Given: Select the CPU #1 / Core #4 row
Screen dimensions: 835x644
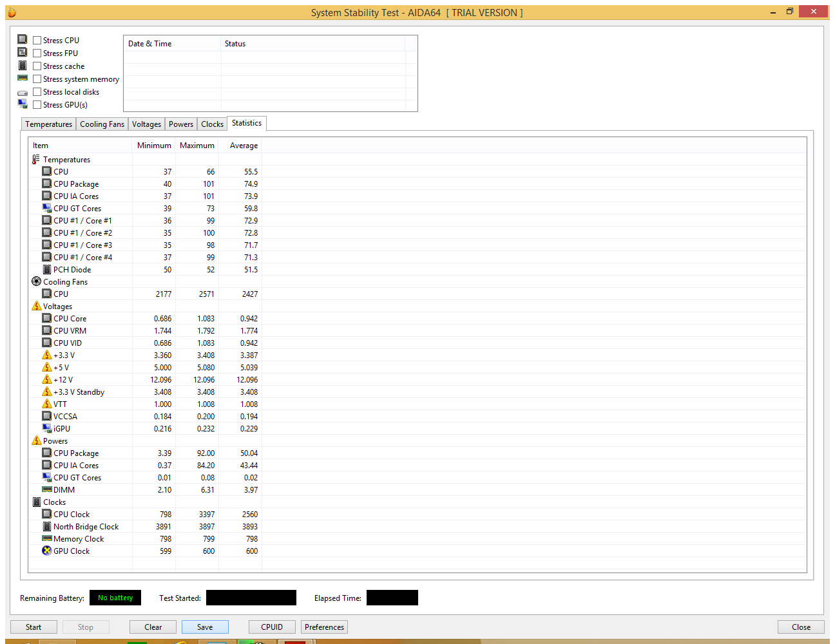Looking at the screenshot, I should (417, 258).
